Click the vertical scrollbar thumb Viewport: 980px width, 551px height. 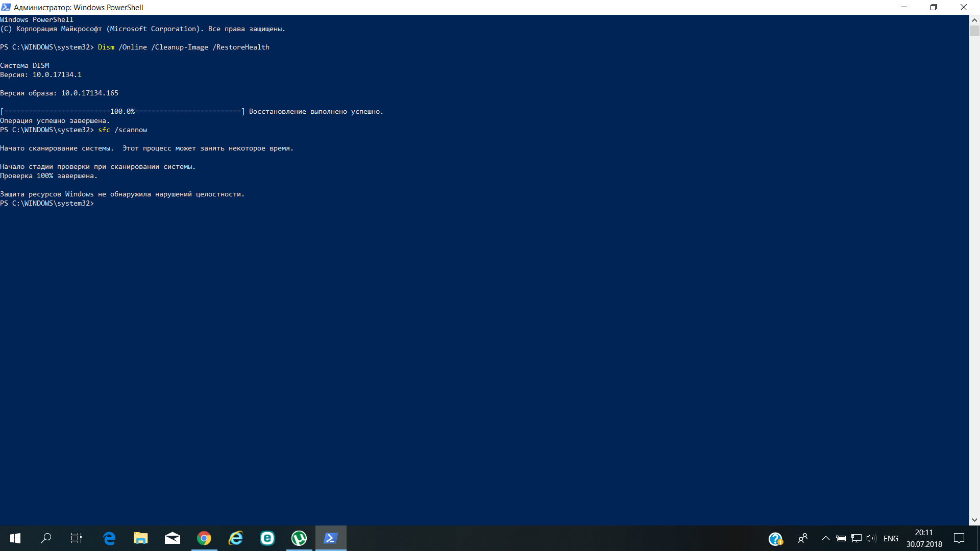[974, 31]
